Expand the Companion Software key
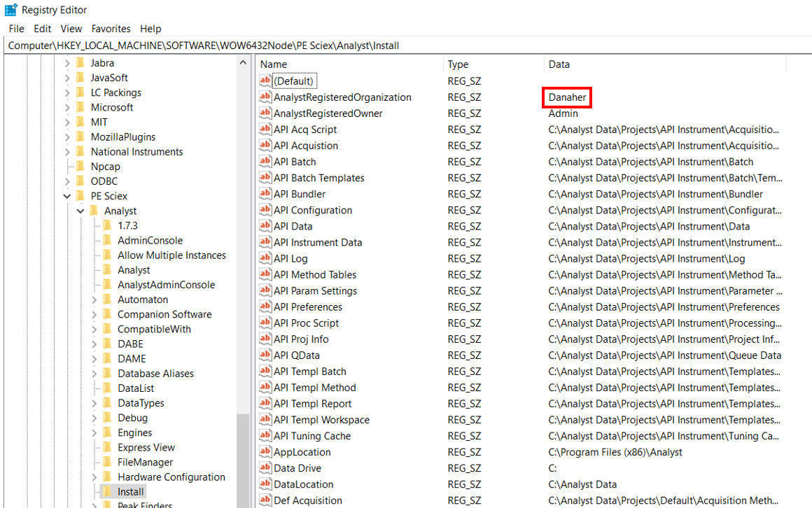Screen dimensions: 812x508 click(x=94, y=315)
